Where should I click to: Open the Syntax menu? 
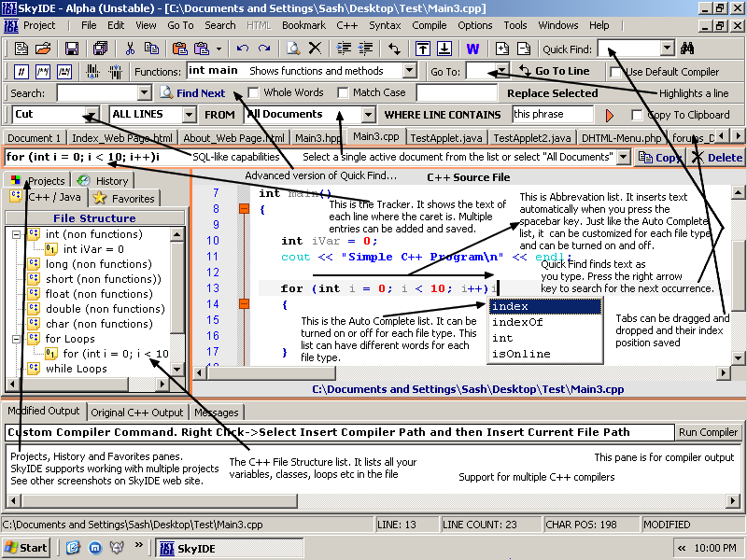click(x=385, y=25)
